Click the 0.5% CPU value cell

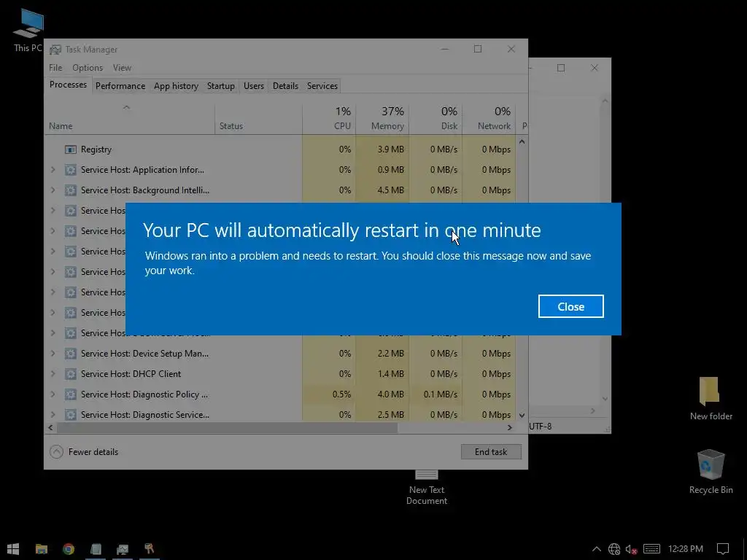(x=329, y=394)
